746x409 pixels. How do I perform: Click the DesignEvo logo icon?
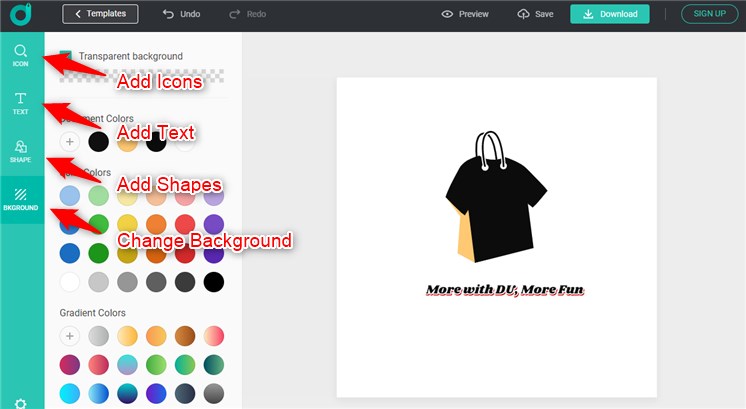pos(20,15)
